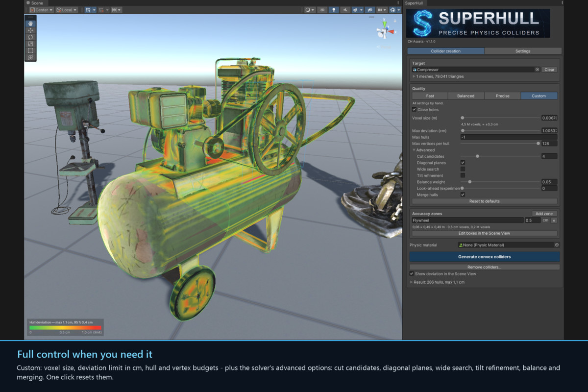Select the Custom quality preset
The width and height of the screenshot is (588, 392).
tap(539, 96)
